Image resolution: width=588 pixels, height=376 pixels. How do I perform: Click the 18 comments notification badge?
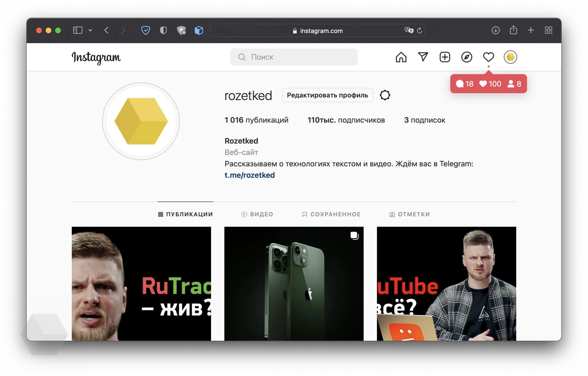pyautogui.click(x=465, y=84)
